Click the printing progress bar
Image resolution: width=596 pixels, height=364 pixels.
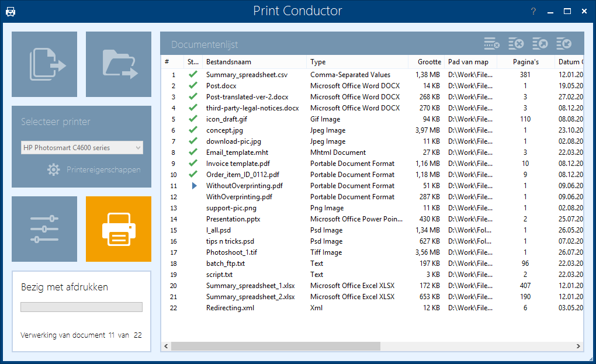click(x=81, y=307)
